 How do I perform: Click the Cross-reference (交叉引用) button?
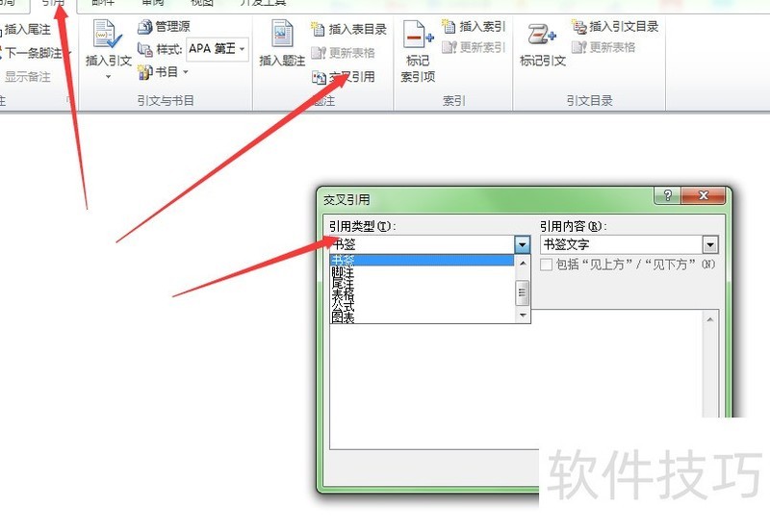point(344,77)
